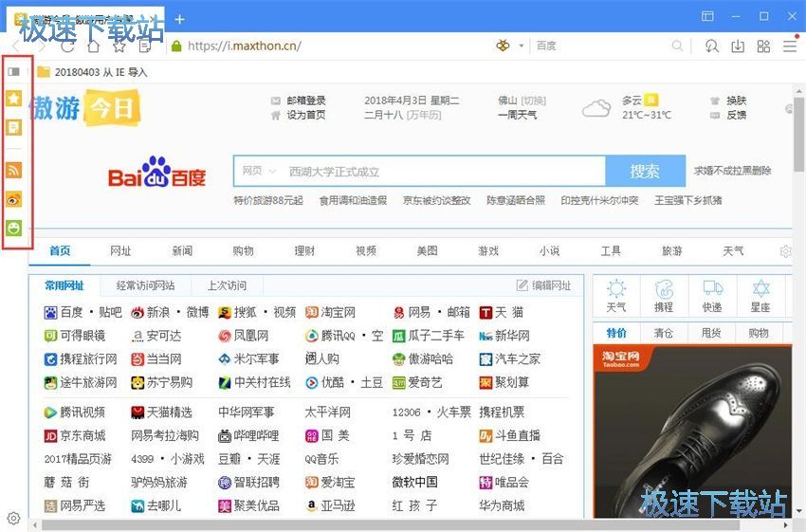Toggle the sidebar collapse icon

(14, 71)
